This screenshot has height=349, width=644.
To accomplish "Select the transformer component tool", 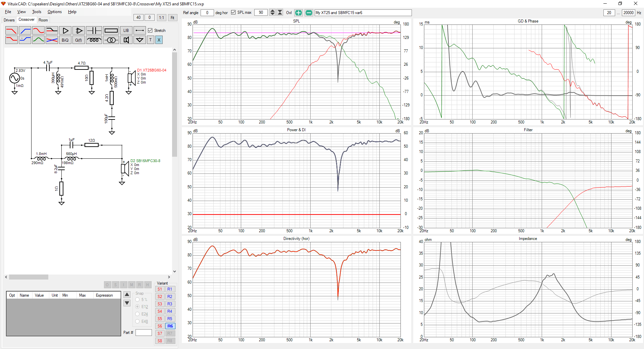I will (111, 40).
